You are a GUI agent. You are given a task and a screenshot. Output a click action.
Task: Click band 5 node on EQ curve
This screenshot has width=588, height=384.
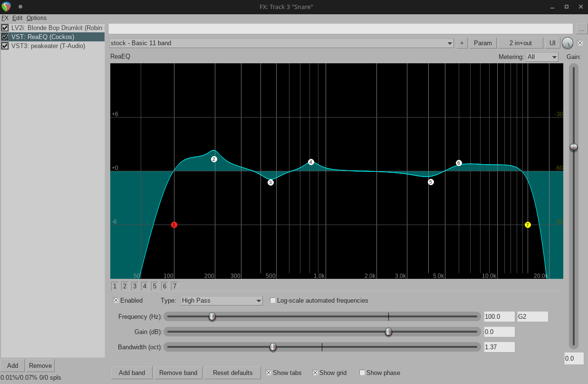click(x=431, y=182)
